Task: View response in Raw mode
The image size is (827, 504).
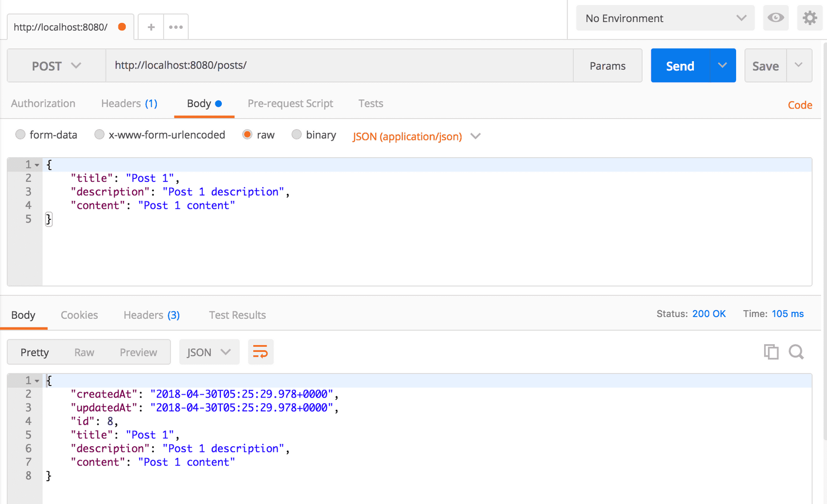Action: 84,352
